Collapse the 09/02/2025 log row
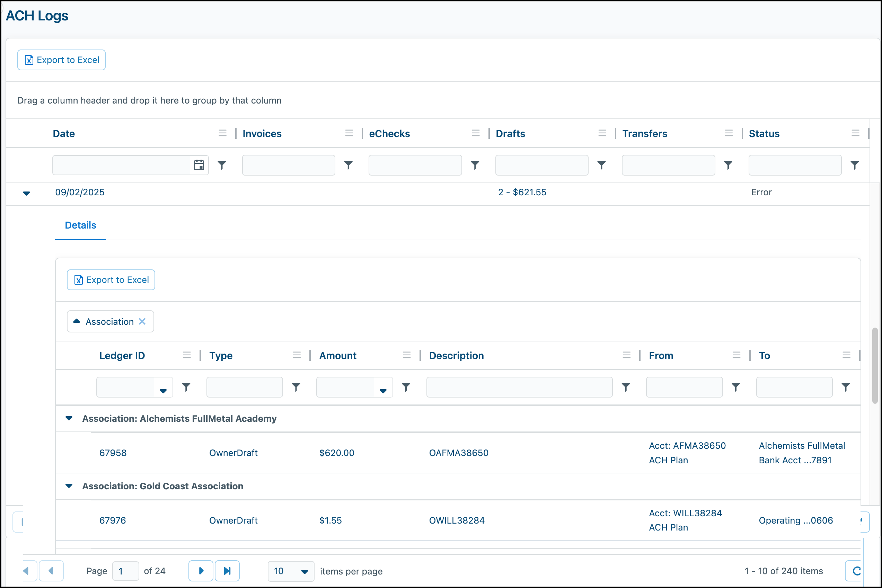Image resolution: width=882 pixels, height=588 pixels. pyautogui.click(x=26, y=193)
